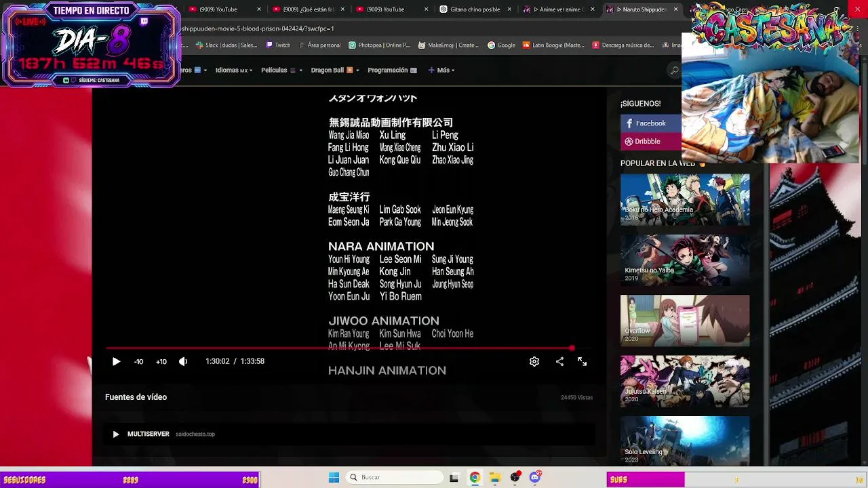Open the Área personal bookmark
The image size is (868, 488).
pos(319,45)
